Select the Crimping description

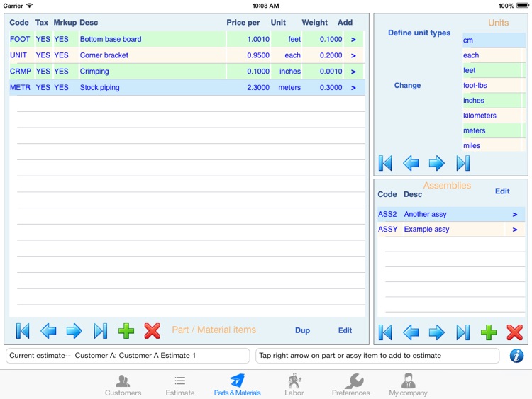pos(94,72)
